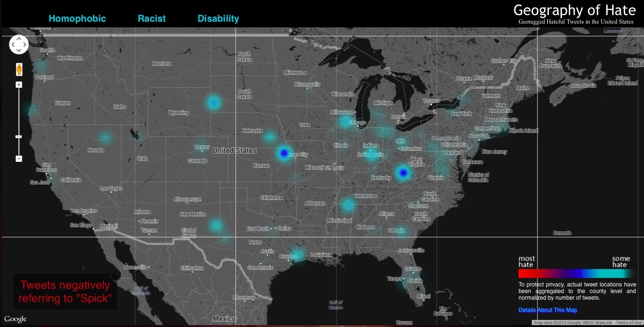Image resolution: width=644 pixels, height=327 pixels.
Task: Open the Homophobic menu
Action: [x=77, y=19]
